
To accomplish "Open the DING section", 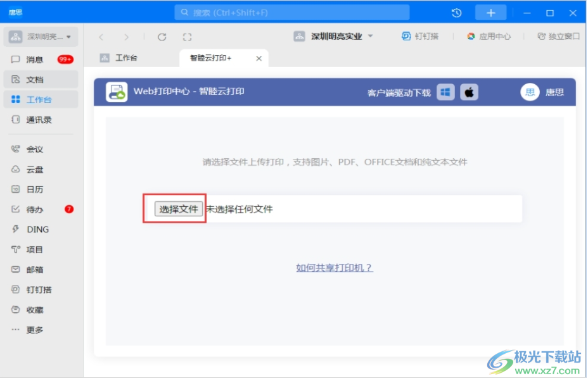I will pos(41,229).
